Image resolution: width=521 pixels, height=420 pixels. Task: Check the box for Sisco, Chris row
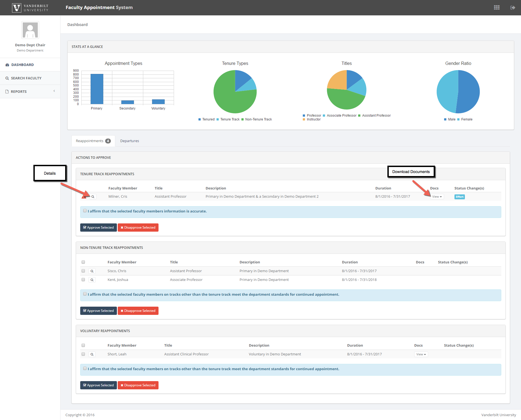(x=83, y=271)
